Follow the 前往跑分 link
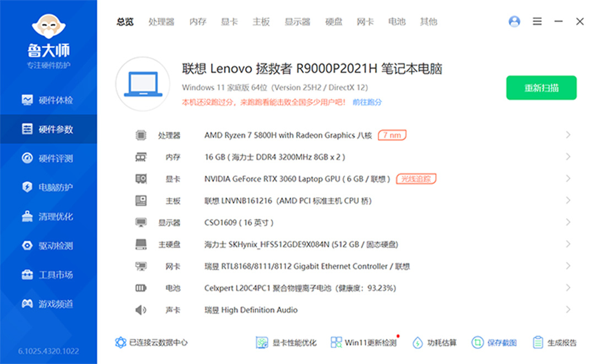The width and height of the screenshot is (595, 364). pos(367,102)
